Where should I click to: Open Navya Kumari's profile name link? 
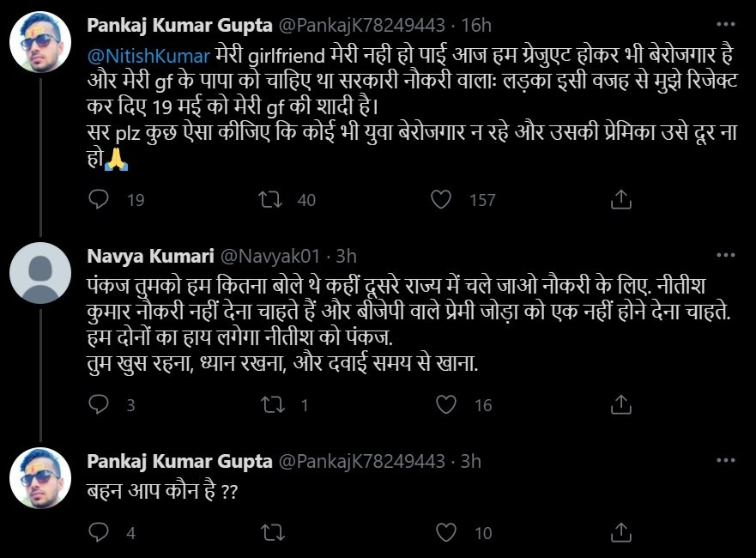[x=151, y=256]
